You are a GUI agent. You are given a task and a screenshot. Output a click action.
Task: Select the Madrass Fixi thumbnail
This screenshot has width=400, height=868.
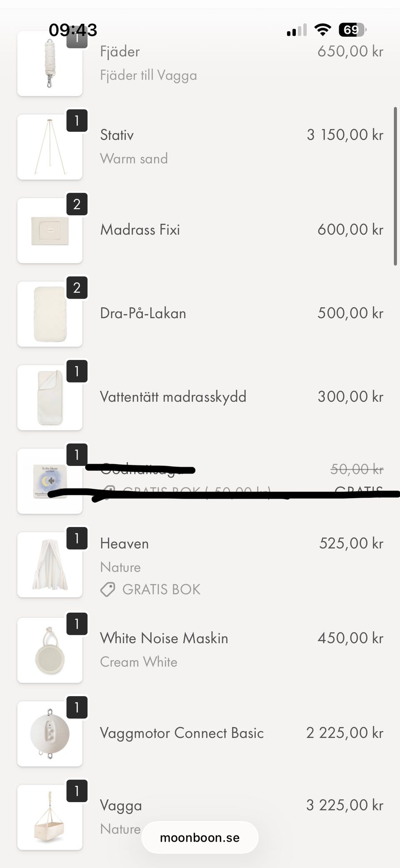[50, 230]
